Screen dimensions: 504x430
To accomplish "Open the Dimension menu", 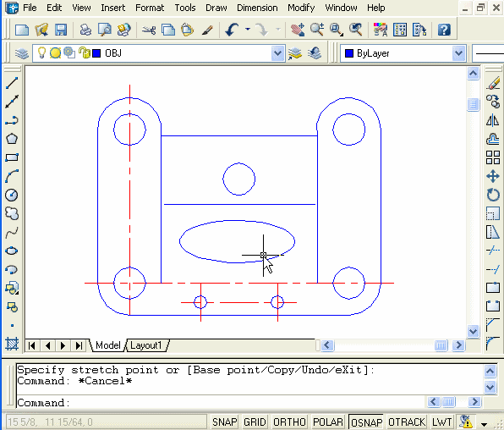I will click(x=257, y=8).
